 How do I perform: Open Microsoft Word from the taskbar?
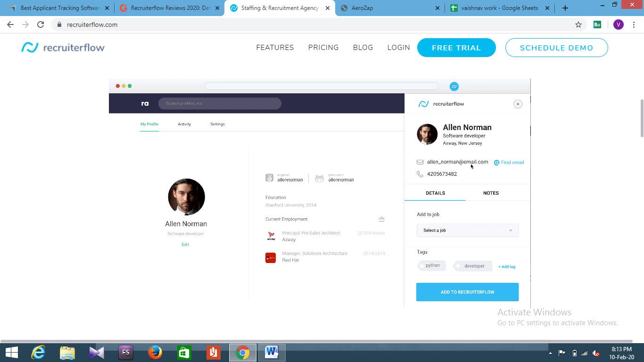[272, 353]
